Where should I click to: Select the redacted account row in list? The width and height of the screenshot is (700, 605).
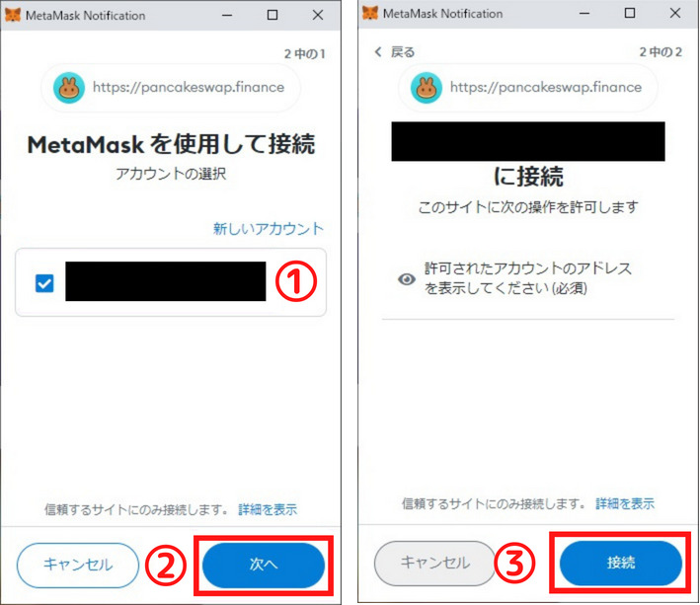pyautogui.click(x=171, y=282)
